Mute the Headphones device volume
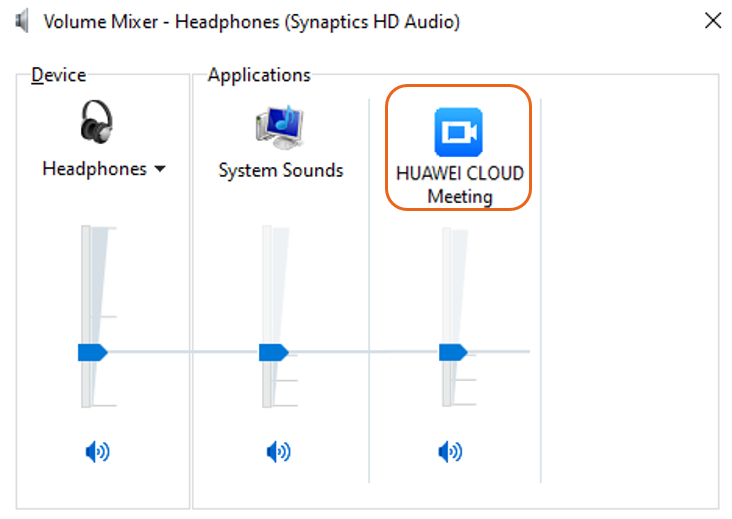Viewport: 732px width, 519px height. click(x=97, y=451)
